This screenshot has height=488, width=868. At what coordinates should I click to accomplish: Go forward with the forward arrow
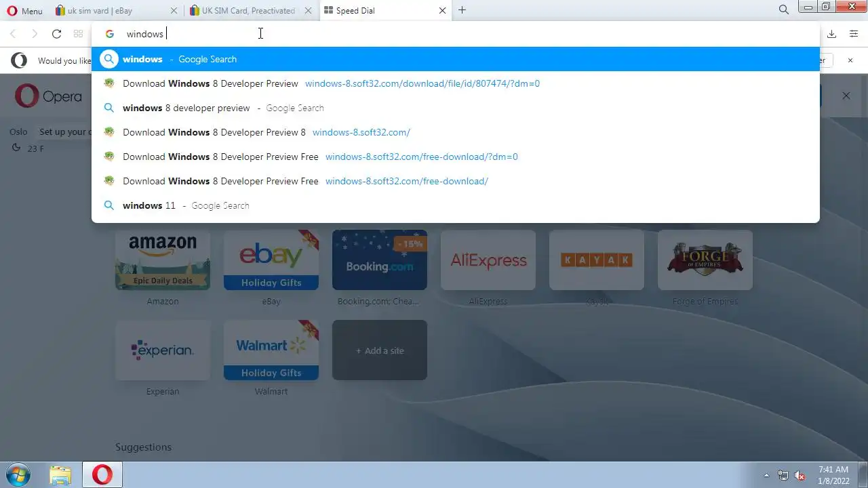pos(35,34)
